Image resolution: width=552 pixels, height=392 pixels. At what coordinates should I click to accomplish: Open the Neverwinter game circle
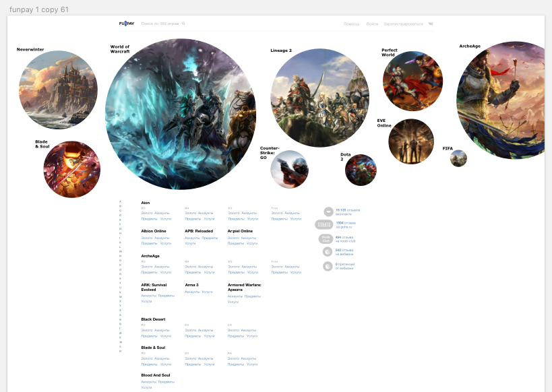(58, 90)
